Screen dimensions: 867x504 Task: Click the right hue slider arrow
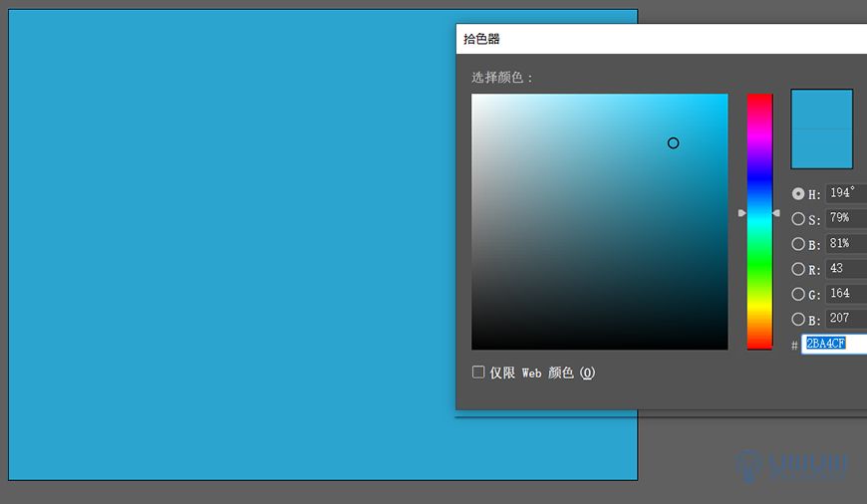tap(776, 213)
